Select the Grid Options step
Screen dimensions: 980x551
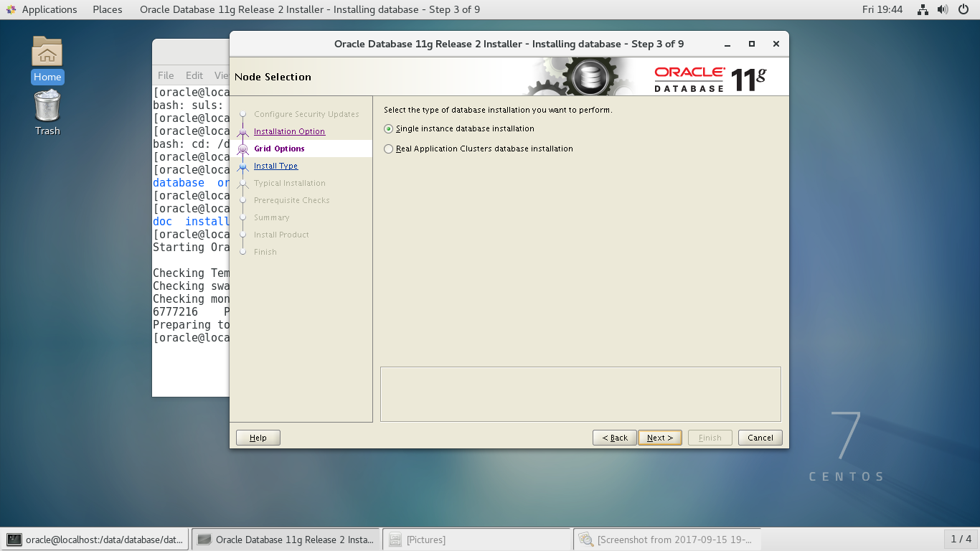point(279,149)
